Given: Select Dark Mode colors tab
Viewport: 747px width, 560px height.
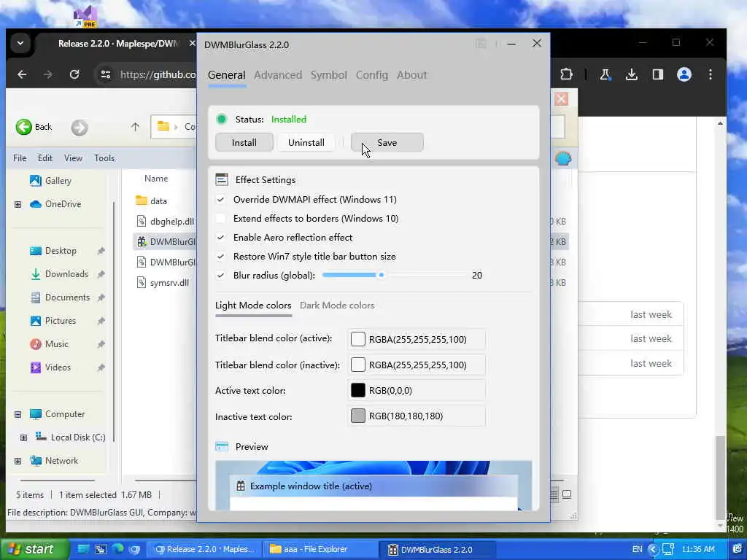Looking at the screenshot, I should coord(337,306).
